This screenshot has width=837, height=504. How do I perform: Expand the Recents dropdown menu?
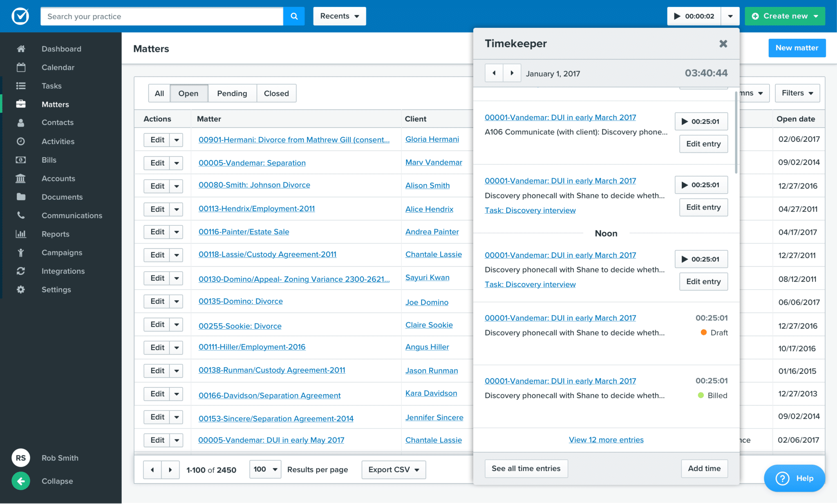[x=338, y=16]
